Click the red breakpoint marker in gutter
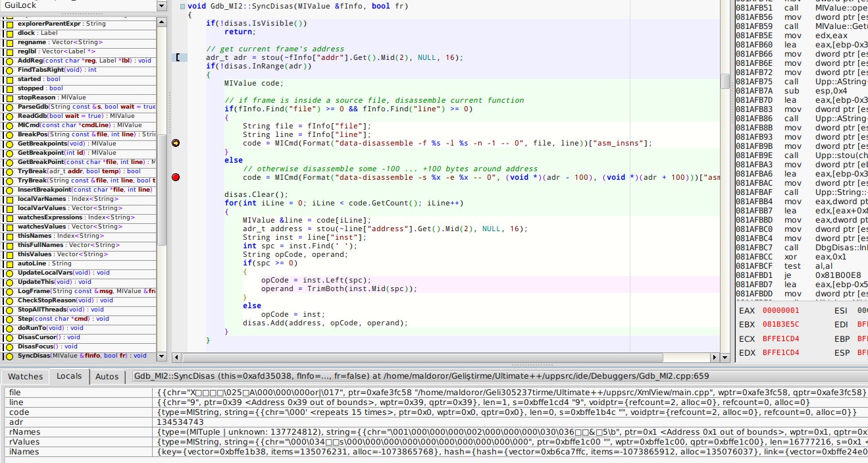The image size is (868, 463). [x=176, y=177]
